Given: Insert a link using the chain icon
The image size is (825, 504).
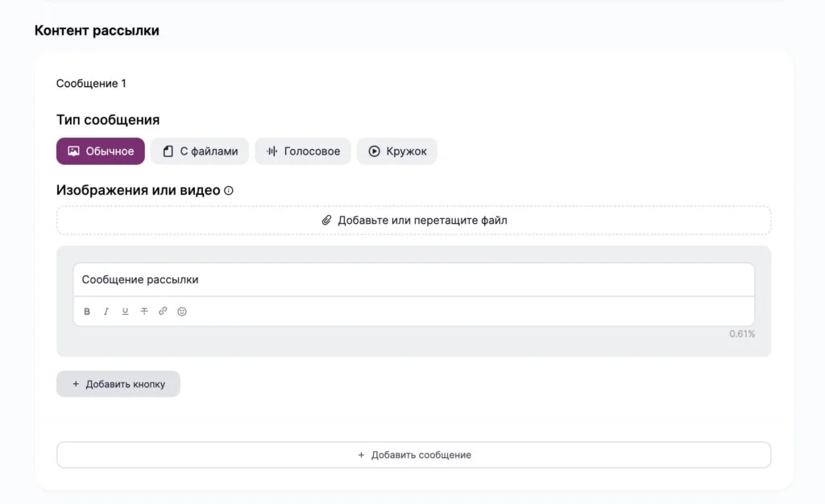Looking at the screenshot, I should click(x=163, y=312).
